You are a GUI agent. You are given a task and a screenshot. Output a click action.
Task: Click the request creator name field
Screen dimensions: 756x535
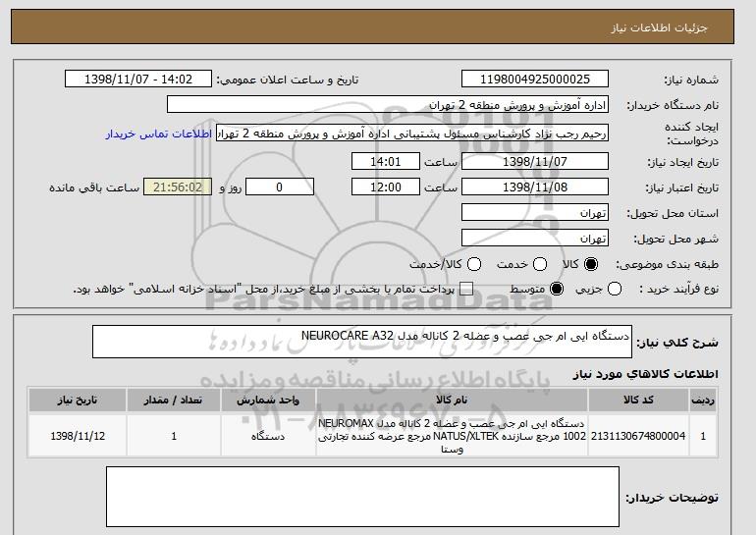tap(412, 134)
